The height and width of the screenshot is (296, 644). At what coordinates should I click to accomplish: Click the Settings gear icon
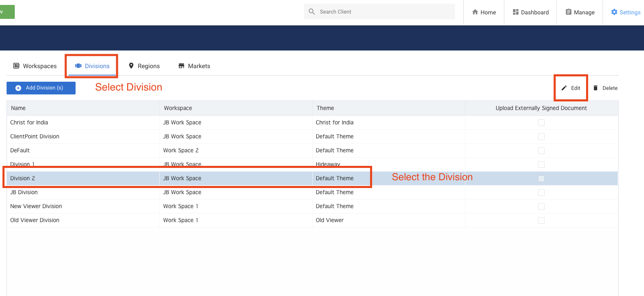[614, 12]
